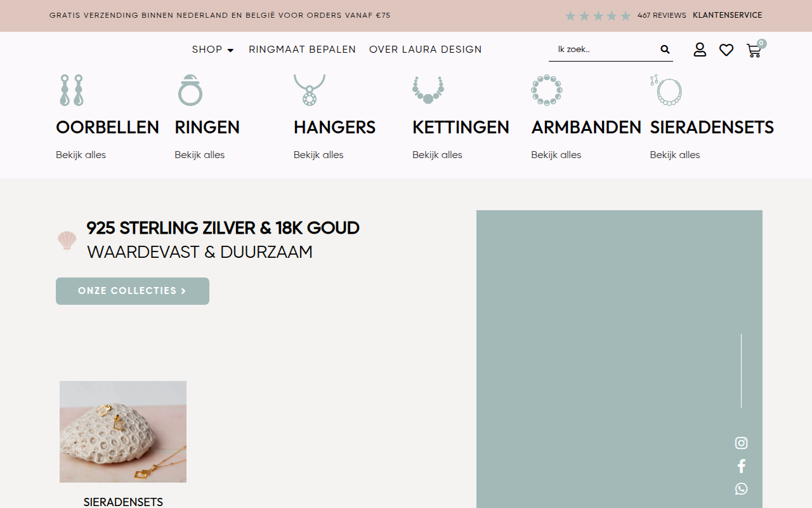Click the Hangers heading
This screenshot has height=508, width=812.
pyautogui.click(x=335, y=128)
